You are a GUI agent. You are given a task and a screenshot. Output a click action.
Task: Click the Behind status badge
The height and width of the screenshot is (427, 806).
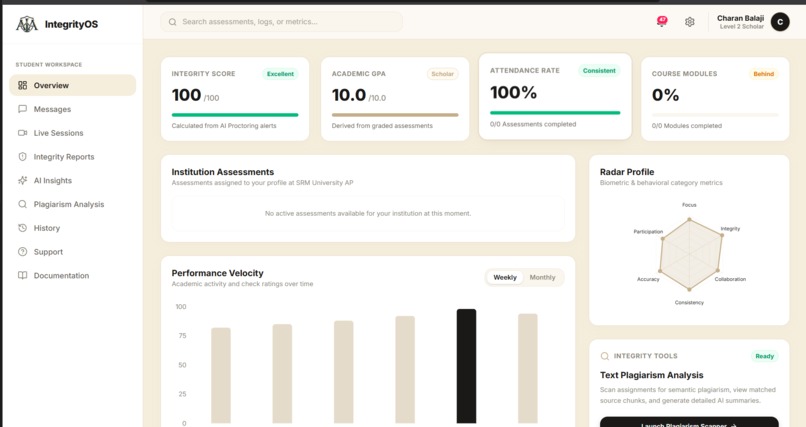[763, 74]
